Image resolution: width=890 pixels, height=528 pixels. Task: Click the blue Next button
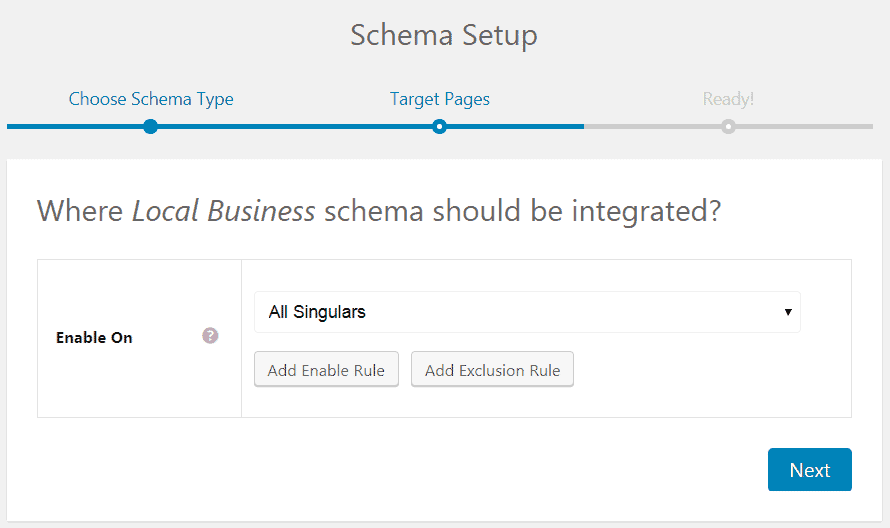(x=809, y=470)
